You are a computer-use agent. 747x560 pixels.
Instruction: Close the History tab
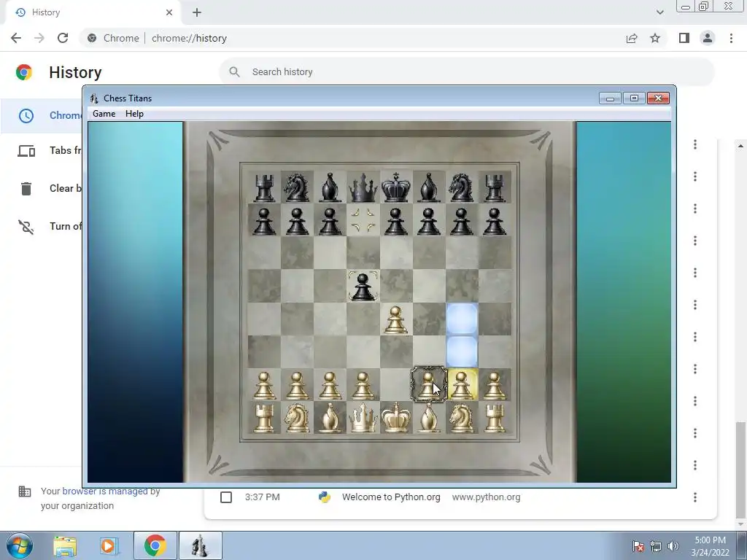coord(169,12)
